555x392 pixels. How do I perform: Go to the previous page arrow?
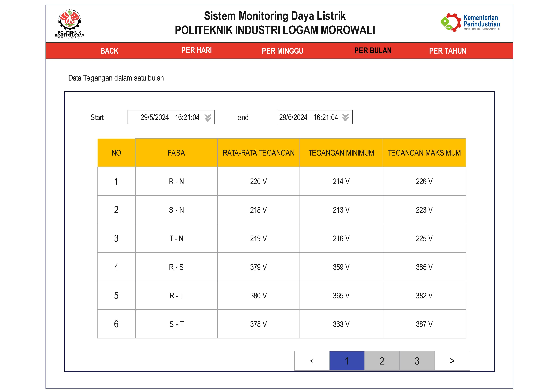click(312, 361)
